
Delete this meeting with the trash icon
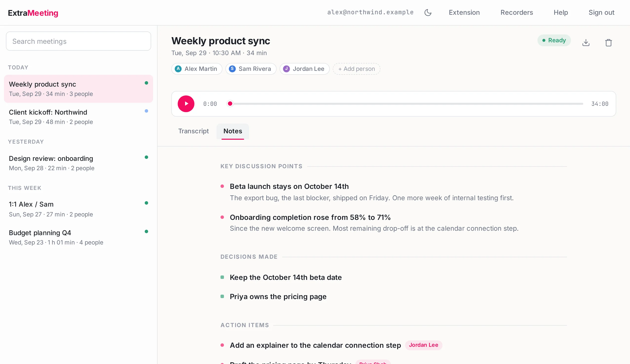tap(608, 43)
